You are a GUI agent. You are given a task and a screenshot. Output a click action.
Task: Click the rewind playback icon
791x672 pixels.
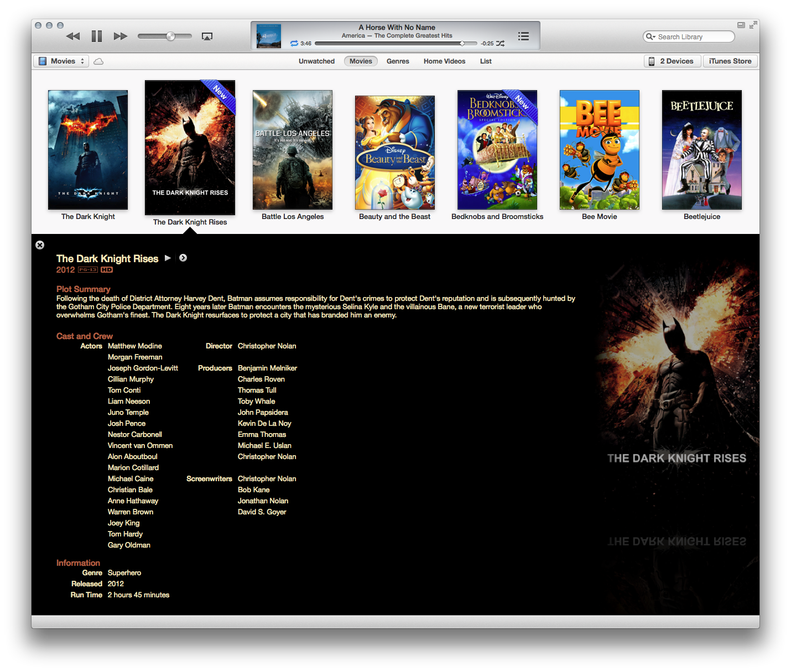73,36
